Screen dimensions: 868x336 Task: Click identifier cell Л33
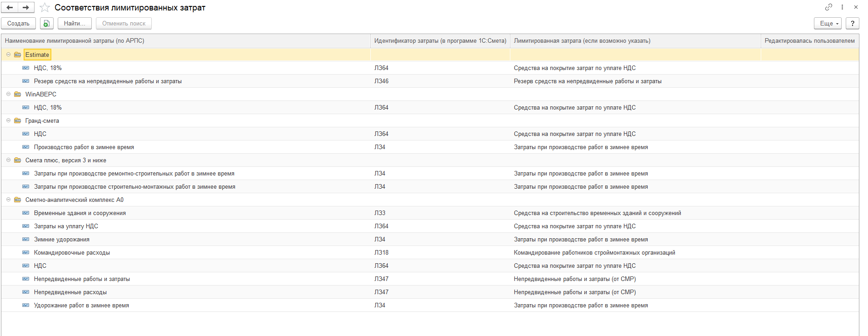click(440, 213)
